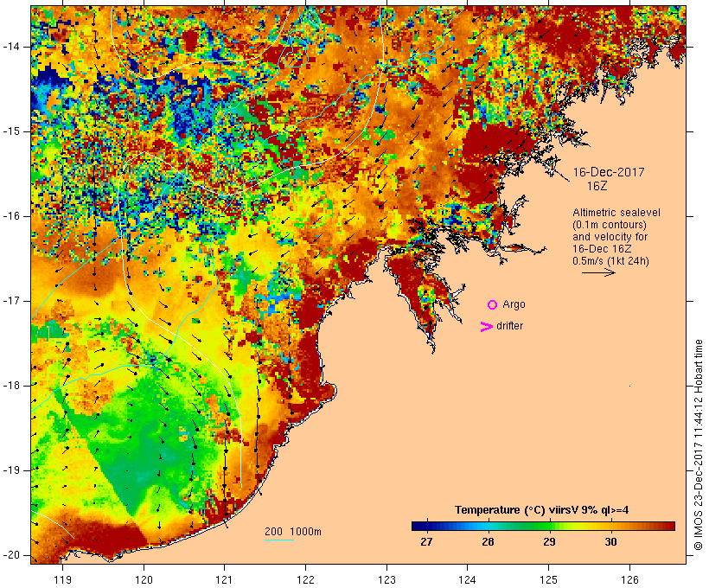The image size is (709, 588).
Task: Click the 'Argo' legend label
Action: pos(514,305)
